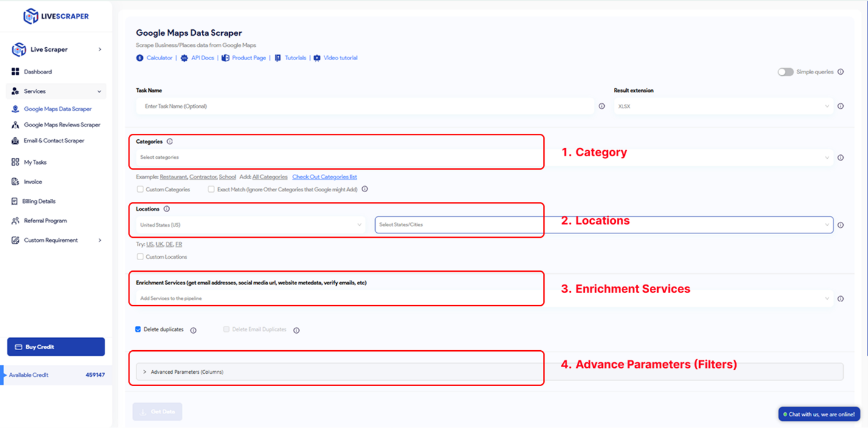Click the Available Credit 459147 entry
This screenshot has height=428, width=868.
[56, 375]
